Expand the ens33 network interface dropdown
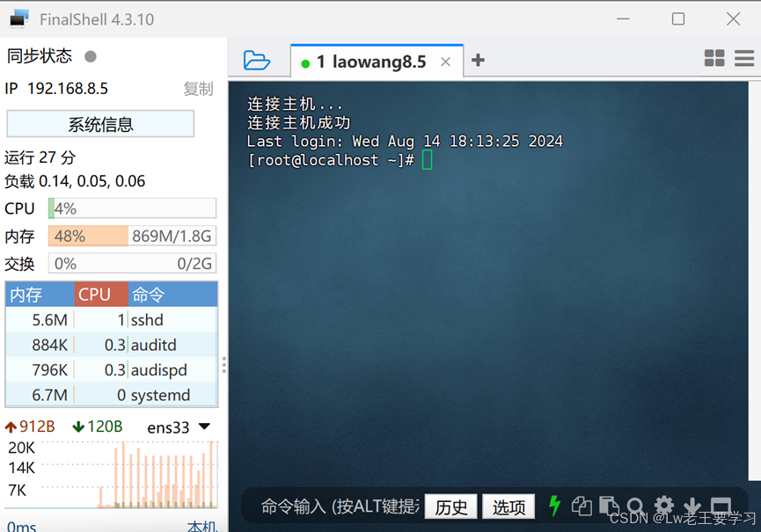This screenshot has height=532, width=761. point(204,426)
